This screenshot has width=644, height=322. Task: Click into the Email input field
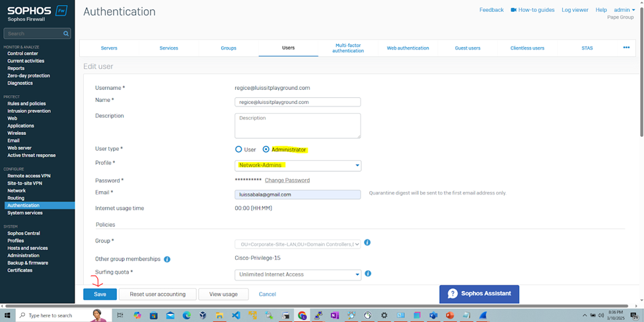tap(298, 194)
